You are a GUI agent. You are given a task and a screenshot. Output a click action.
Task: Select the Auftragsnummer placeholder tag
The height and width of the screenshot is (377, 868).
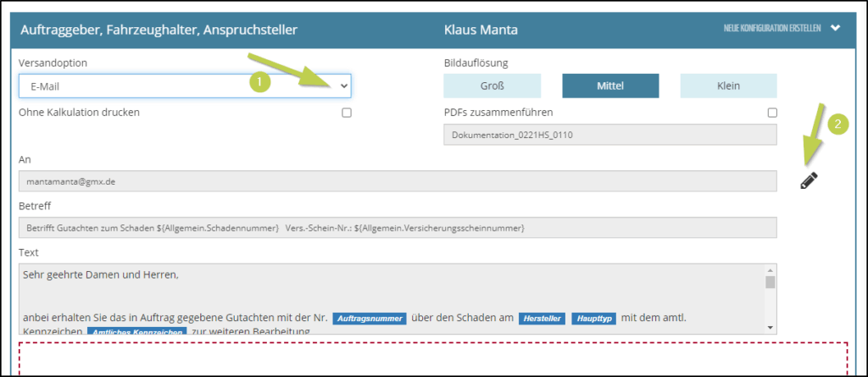(x=370, y=319)
